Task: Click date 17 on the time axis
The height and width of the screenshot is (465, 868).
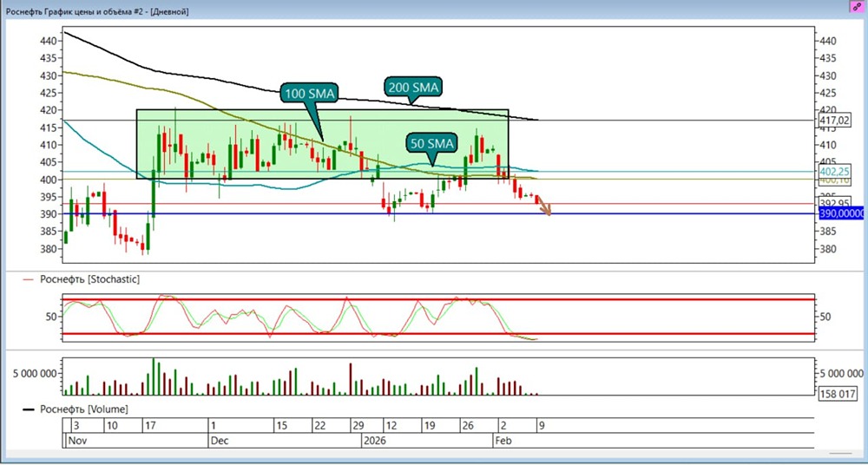Action: point(149,426)
